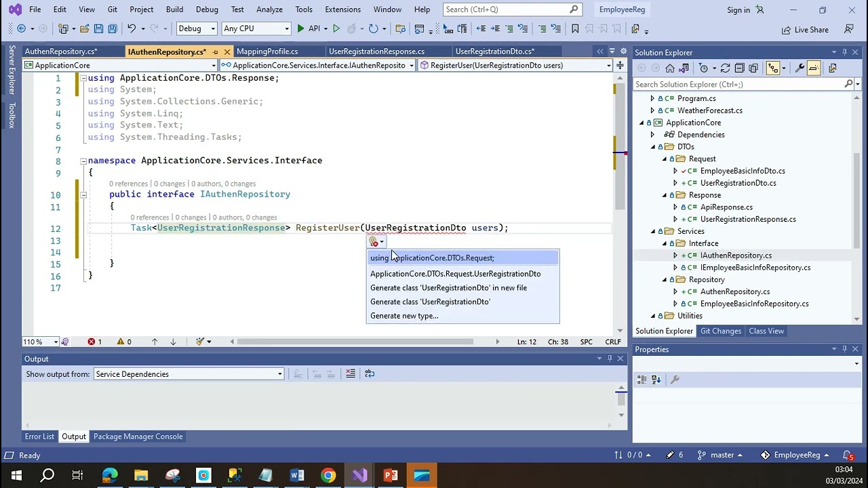Click Toggle Word Wrap icon in Output panel

click(x=370, y=373)
